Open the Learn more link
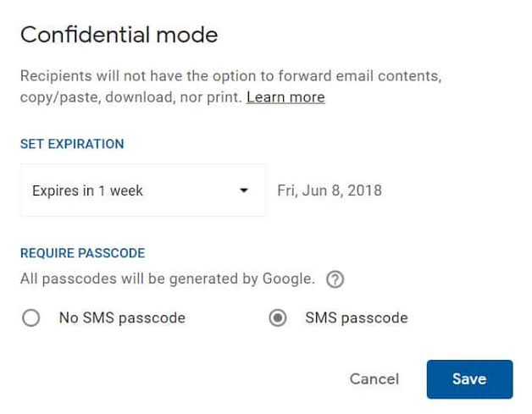 [285, 97]
